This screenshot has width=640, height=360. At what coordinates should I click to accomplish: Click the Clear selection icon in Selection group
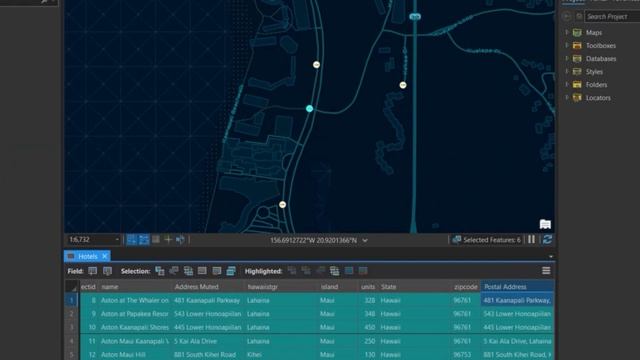point(202,271)
